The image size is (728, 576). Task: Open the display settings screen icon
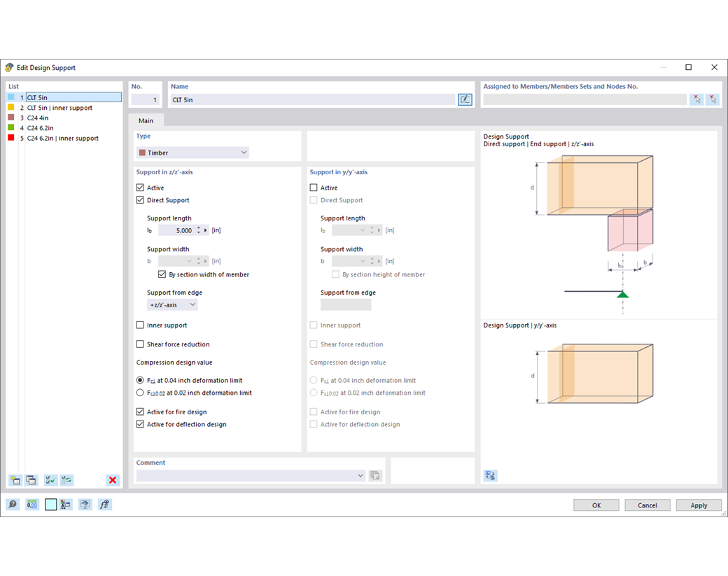coord(85,504)
